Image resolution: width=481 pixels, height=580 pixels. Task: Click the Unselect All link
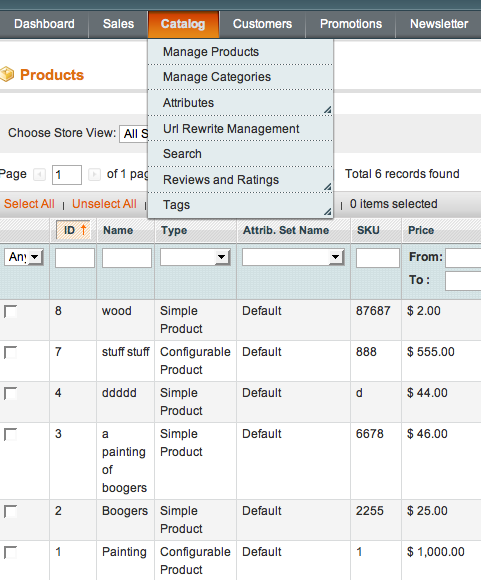click(104, 204)
